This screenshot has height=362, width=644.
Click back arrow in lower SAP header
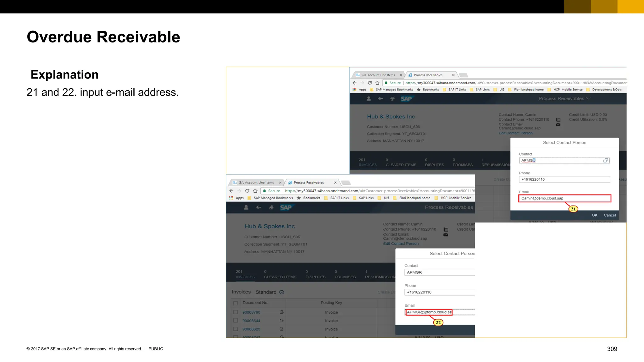click(x=258, y=207)
